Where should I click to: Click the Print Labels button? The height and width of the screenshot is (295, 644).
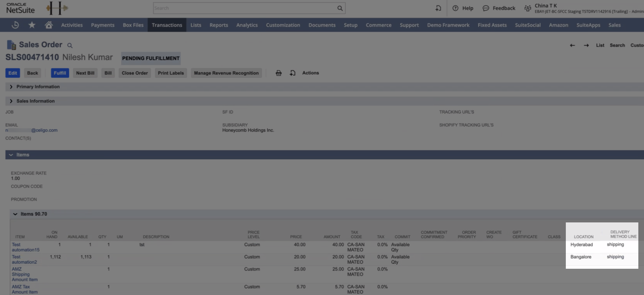pos(171,73)
